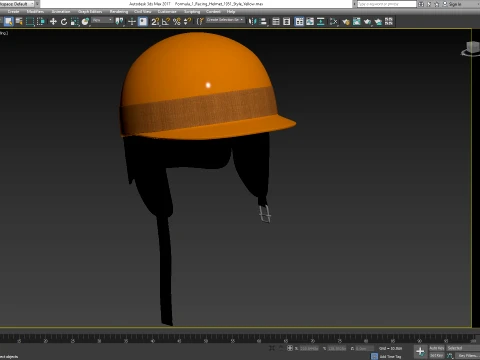Toggle Select and Manipulate crosshair icon
This screenshot has width=480, height=360.
tap(132, 22)
